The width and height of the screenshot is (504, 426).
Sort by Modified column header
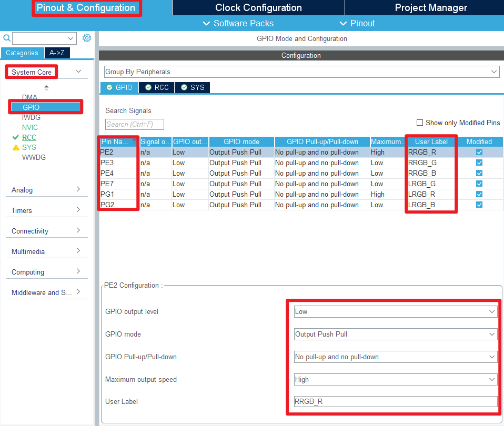point(479,141)
